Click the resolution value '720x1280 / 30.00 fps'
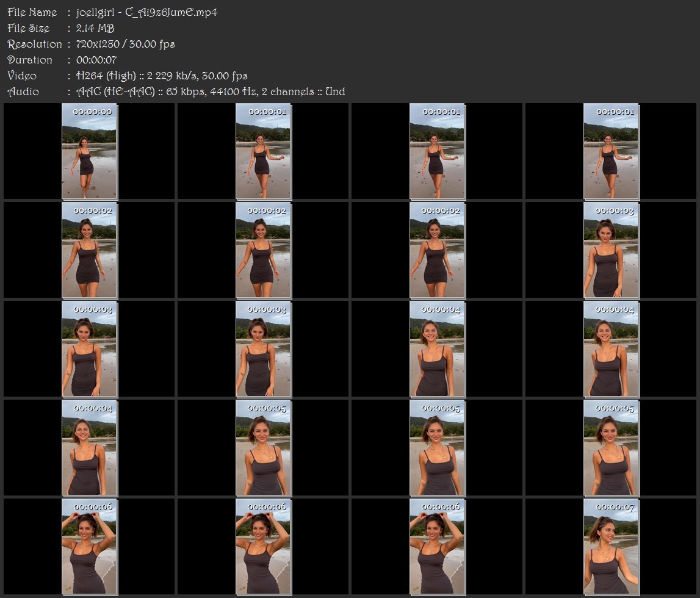700x598 pixels. (126, 44)
